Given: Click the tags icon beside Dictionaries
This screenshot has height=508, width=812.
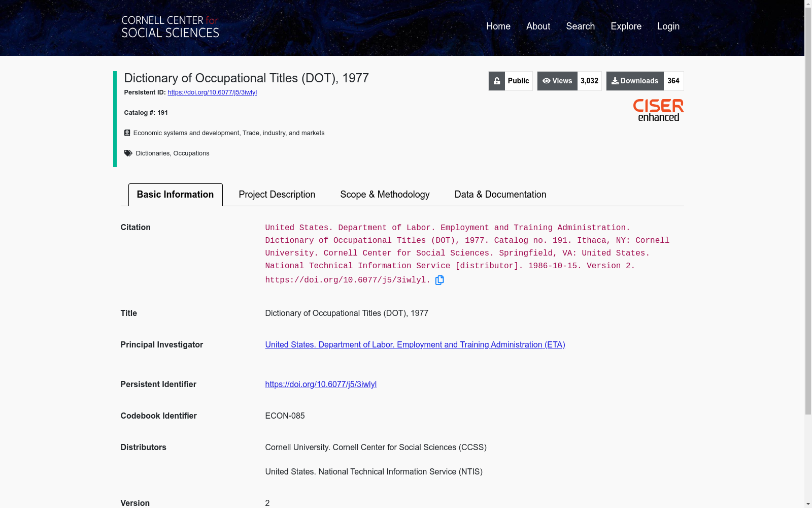Looking at the screenshot, I should pos(128,153).
